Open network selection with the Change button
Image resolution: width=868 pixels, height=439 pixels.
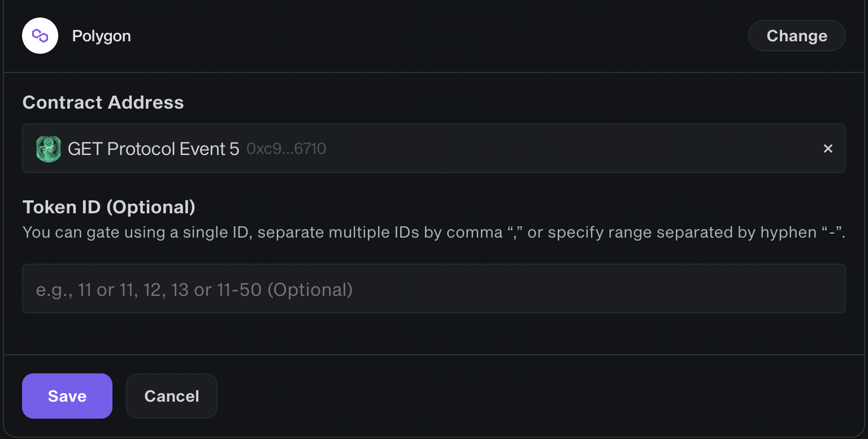(797, 36)
